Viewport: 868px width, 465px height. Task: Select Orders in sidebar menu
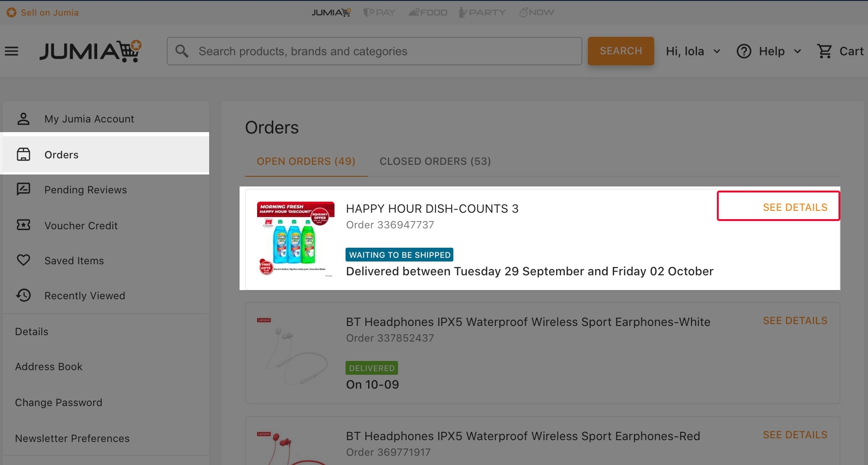click(x=106, y=154)
